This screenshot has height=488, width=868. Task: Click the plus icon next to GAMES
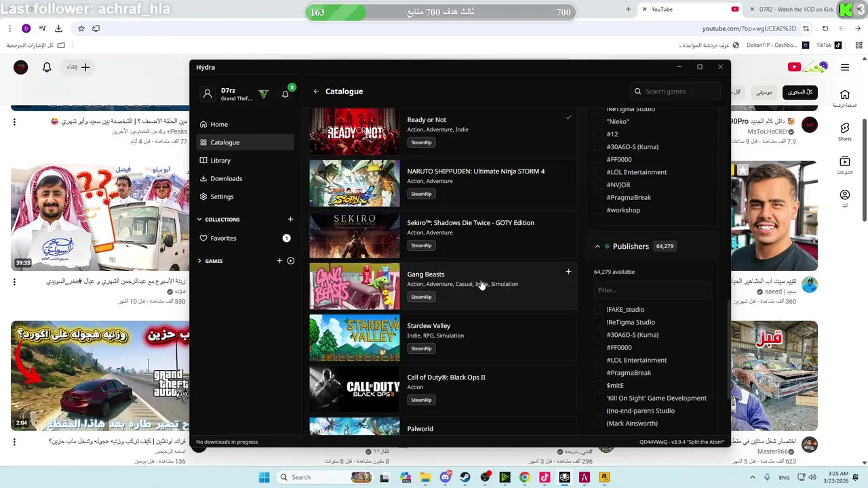[x=279, y=260]
